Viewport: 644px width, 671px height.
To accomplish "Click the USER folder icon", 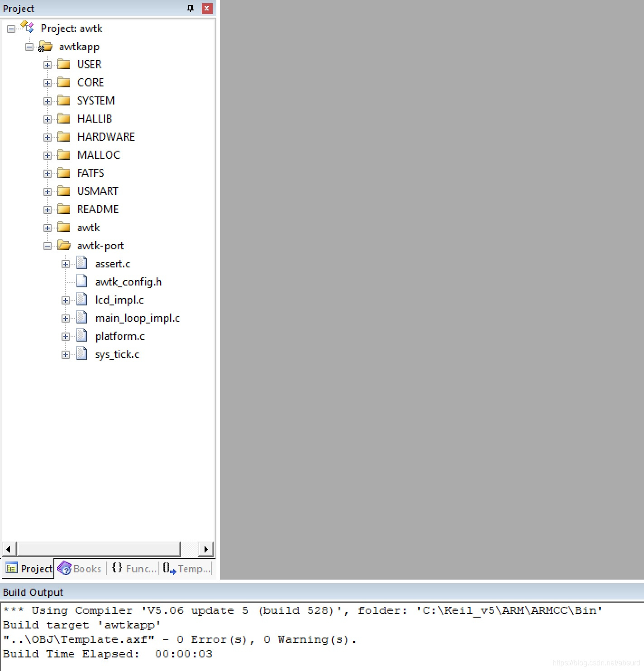I will pos(64,64).
